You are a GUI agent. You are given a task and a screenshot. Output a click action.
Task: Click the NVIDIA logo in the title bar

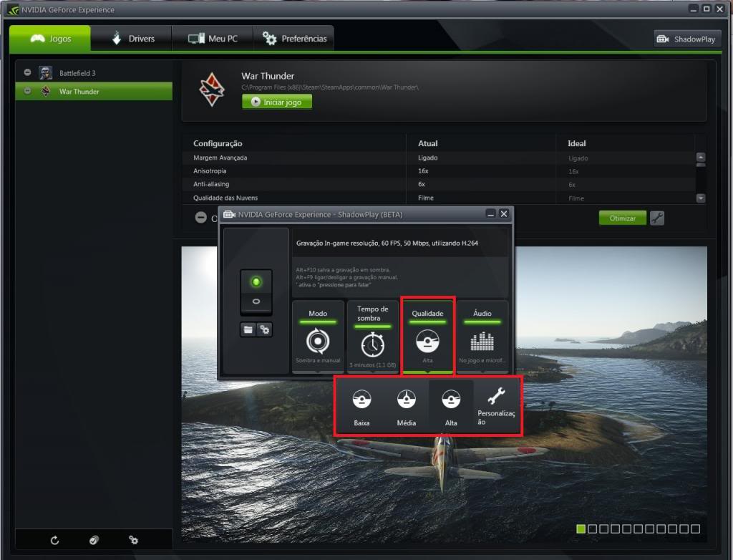[x=13, y=9]
